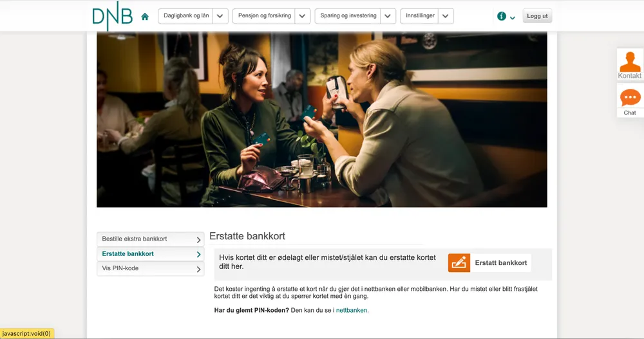Image resolution: width=644 pixels, height=339 pixels.
Task: Click the Logg ut button
Action: pos(537,16)
